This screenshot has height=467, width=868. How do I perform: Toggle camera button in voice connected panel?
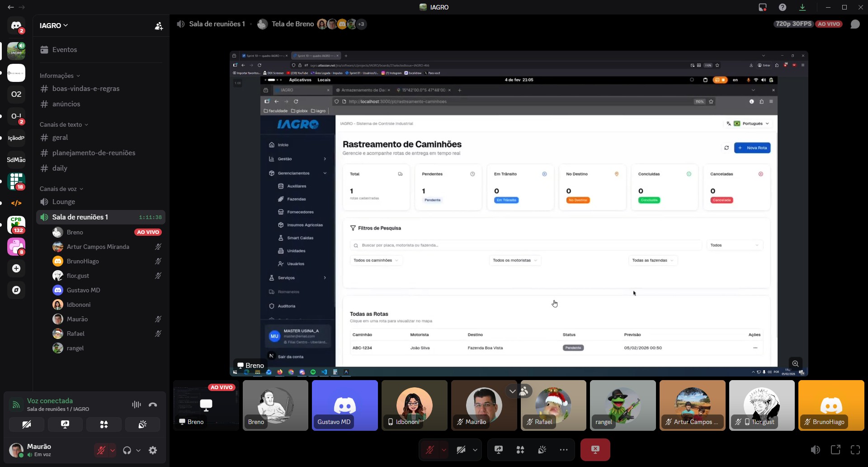27,424
